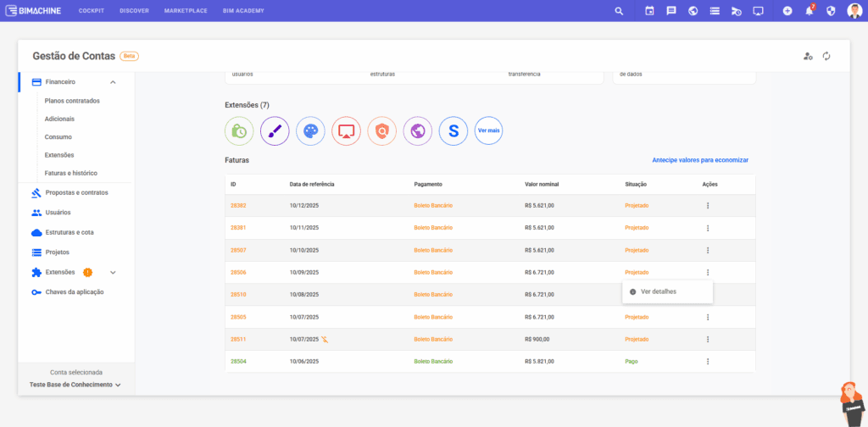
Task: Open the Teste Base de Conhecimento account dropdown
Action: pyautogui.click(x=75, y=385)
